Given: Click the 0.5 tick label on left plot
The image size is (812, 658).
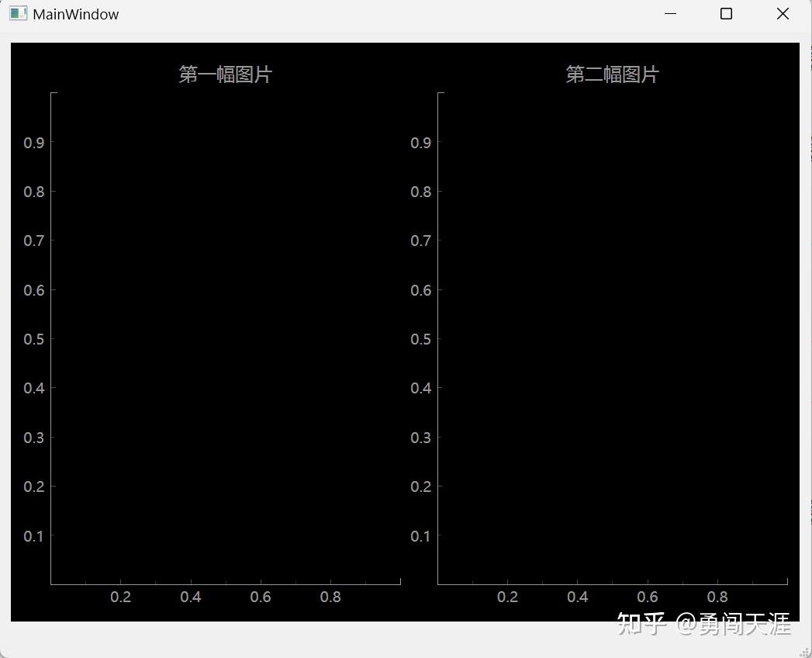Looking at the screenshot, I should coord(33,338).
